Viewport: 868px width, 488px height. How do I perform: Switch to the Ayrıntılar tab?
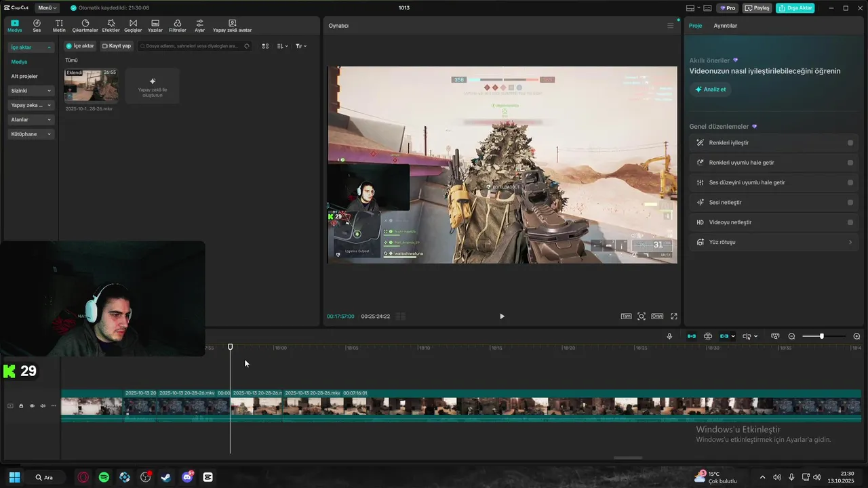(725, 26)
